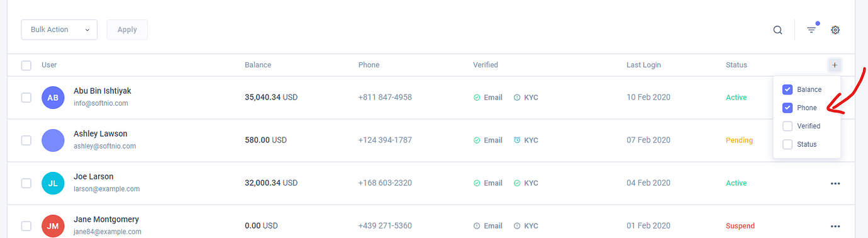The height and width of the screenshot is (238, 868).
Task: Open Abu Bin Ishtiyak user link
Action: [x=103, y=91]
